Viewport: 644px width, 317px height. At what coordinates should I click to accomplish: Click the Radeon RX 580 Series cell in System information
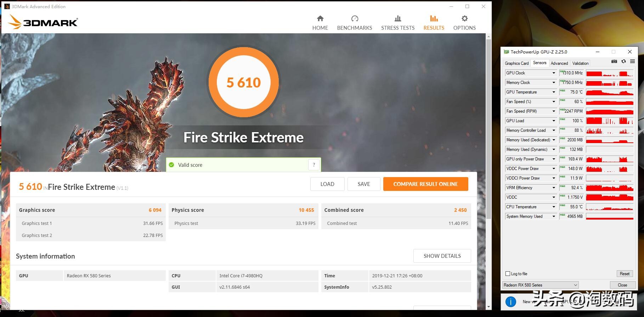(114, 276)
